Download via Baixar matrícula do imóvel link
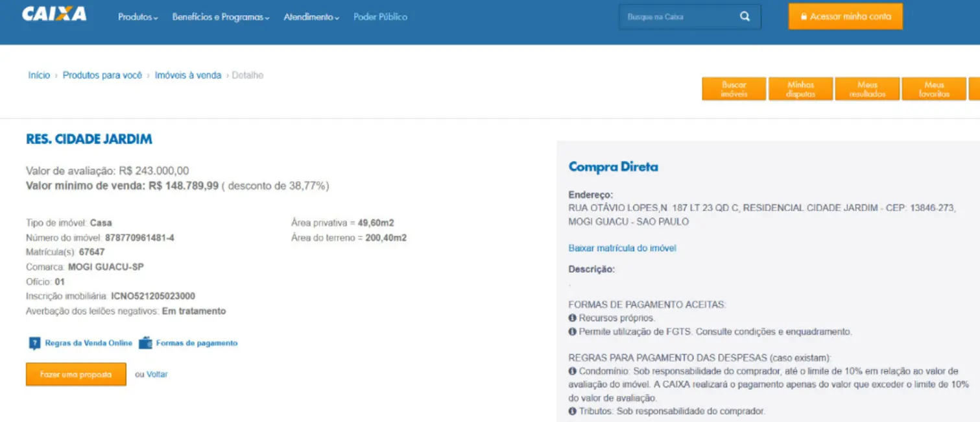Viewport: 980px width, 422px height. coord(622,248)
